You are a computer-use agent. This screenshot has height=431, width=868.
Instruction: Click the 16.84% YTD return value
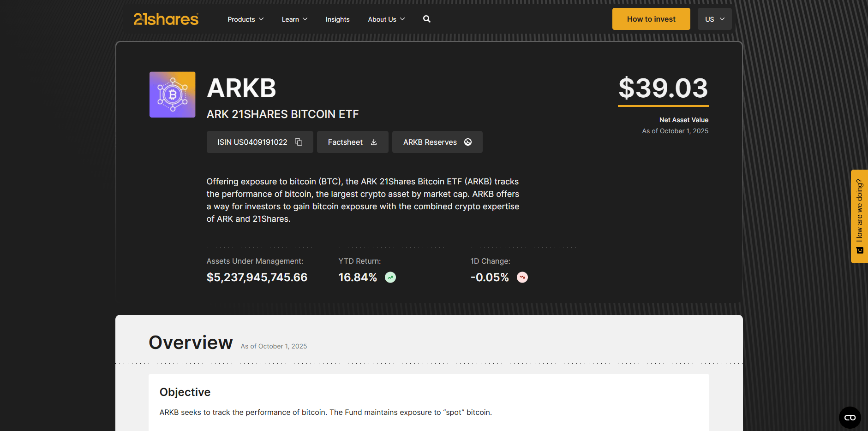click(x=358, y=277)
